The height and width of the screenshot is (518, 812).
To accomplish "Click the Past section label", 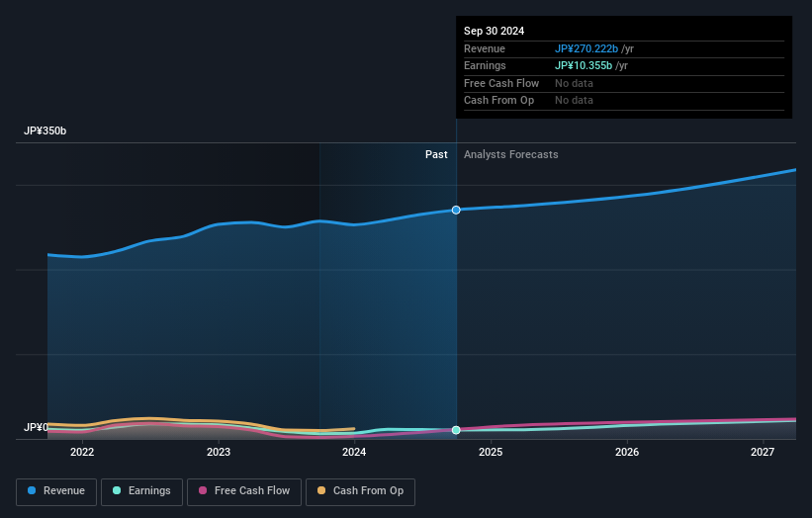I will click(x=436, y=154).
